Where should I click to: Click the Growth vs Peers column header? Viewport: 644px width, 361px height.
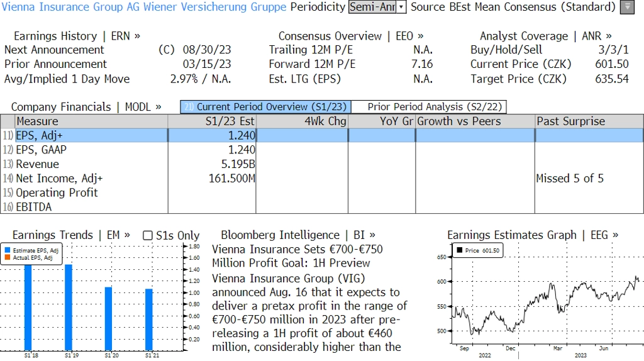tap(475, 121)
